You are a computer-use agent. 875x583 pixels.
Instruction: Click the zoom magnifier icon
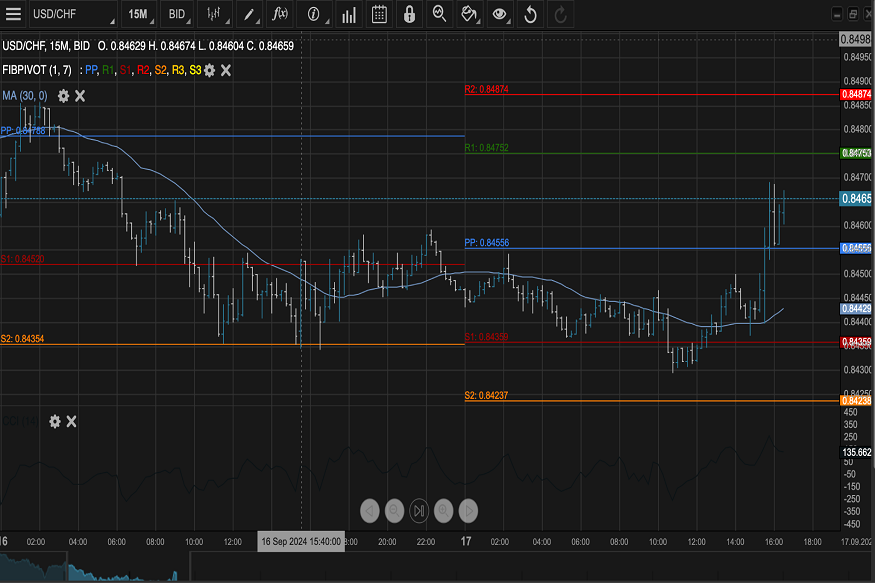440,14
